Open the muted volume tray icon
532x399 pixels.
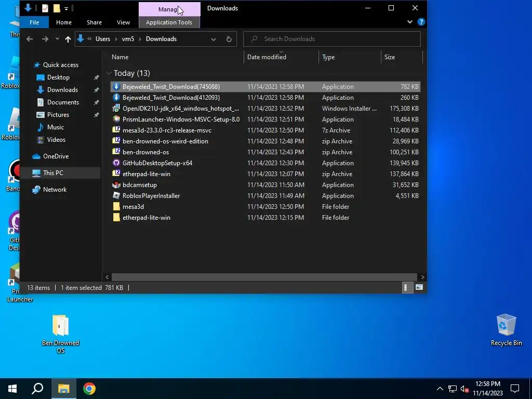click(x=464, y=389)
